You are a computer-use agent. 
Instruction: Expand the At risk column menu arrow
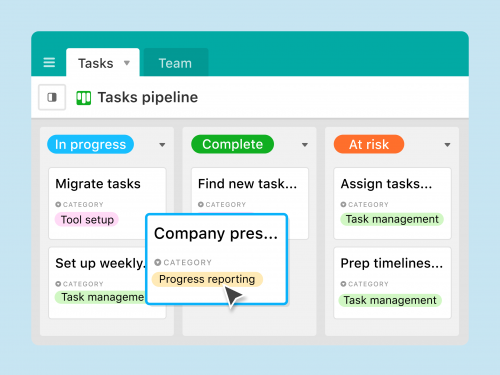click(447, 145)
